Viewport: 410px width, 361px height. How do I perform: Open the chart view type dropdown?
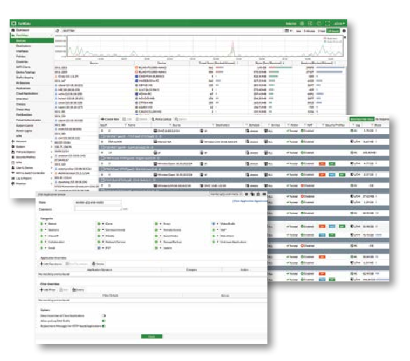288,31
